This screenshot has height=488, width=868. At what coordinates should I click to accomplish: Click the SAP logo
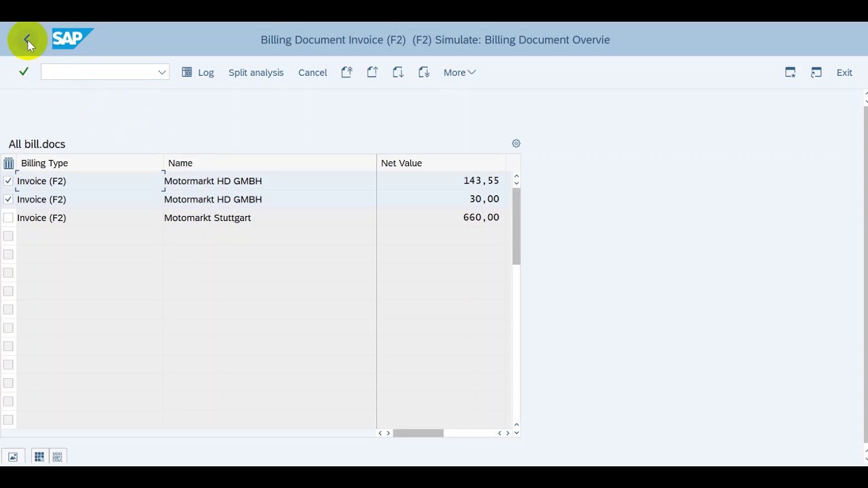pyautogui.click(x=73, y=39)
